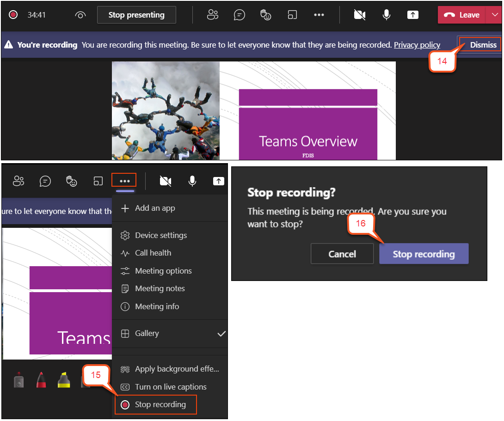The height and width of the screenshot is (421, 504).
Task: Choose Add an app from the menu
Action: coord(170,208)
